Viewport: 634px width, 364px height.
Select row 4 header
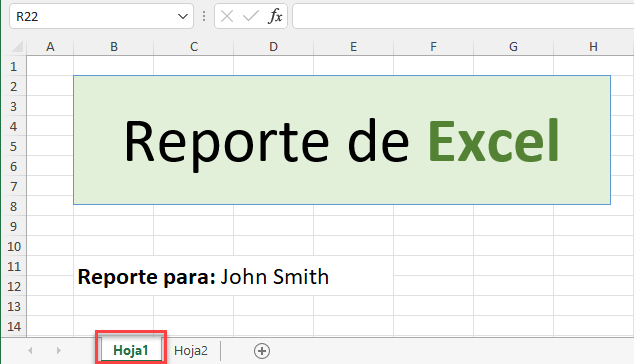pyautogui.click(x=14, y=126)
